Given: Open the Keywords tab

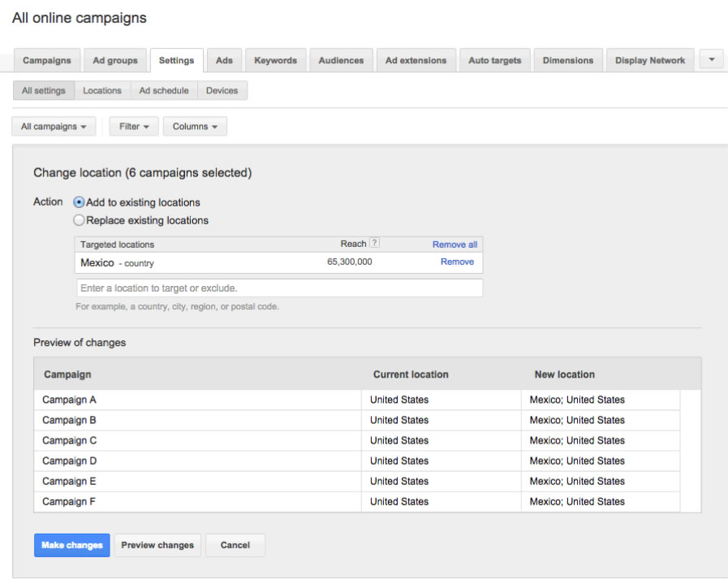Looking at the screenshot, I should (275, 60).
